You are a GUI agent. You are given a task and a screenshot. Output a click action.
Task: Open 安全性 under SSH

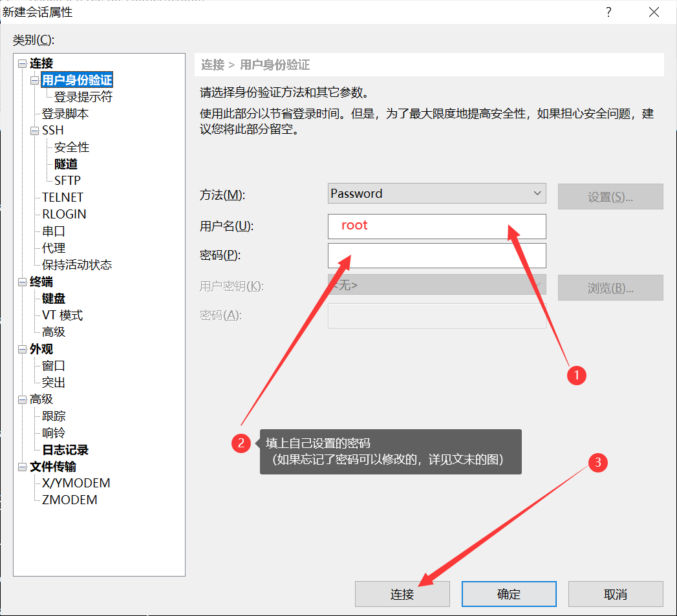(72, 147)
